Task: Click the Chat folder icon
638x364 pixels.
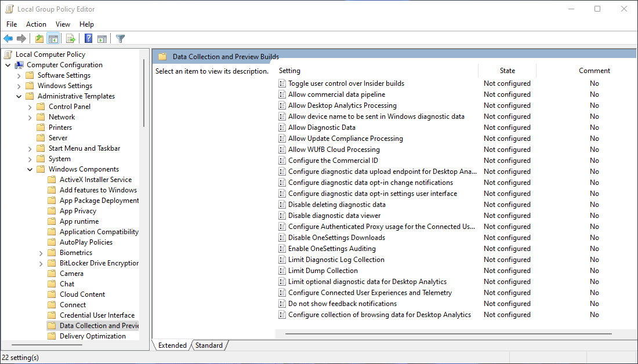Action: pos(52,284)
